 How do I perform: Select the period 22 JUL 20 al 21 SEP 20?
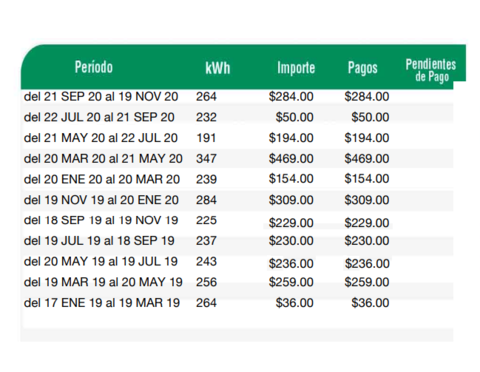(x=99, y=117)
